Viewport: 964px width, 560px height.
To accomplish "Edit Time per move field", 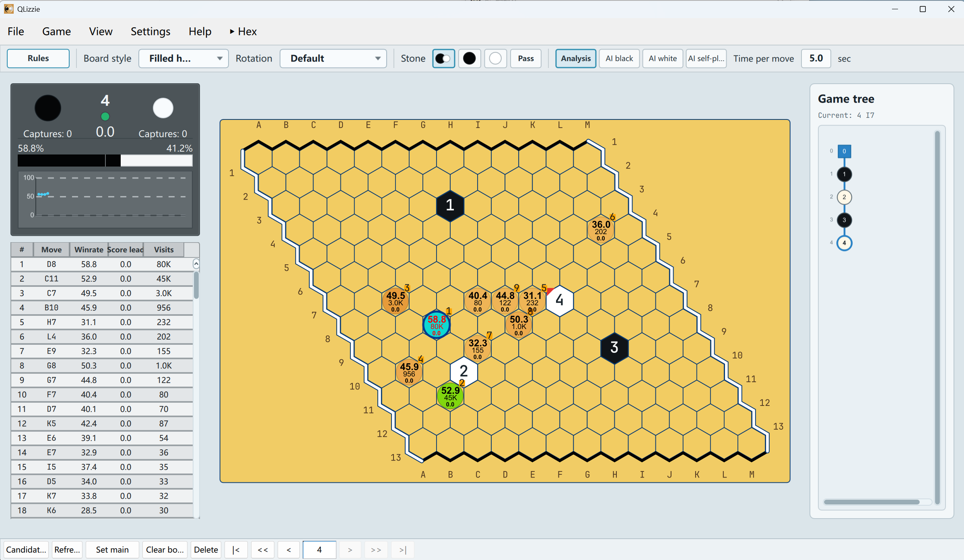I will click(816, 58).
